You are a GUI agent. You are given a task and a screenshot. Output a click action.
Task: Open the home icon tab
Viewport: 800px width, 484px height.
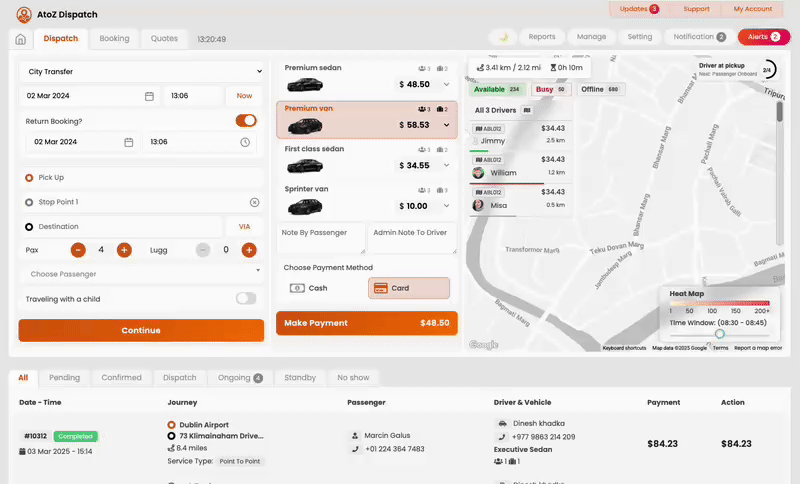(20, 39)
